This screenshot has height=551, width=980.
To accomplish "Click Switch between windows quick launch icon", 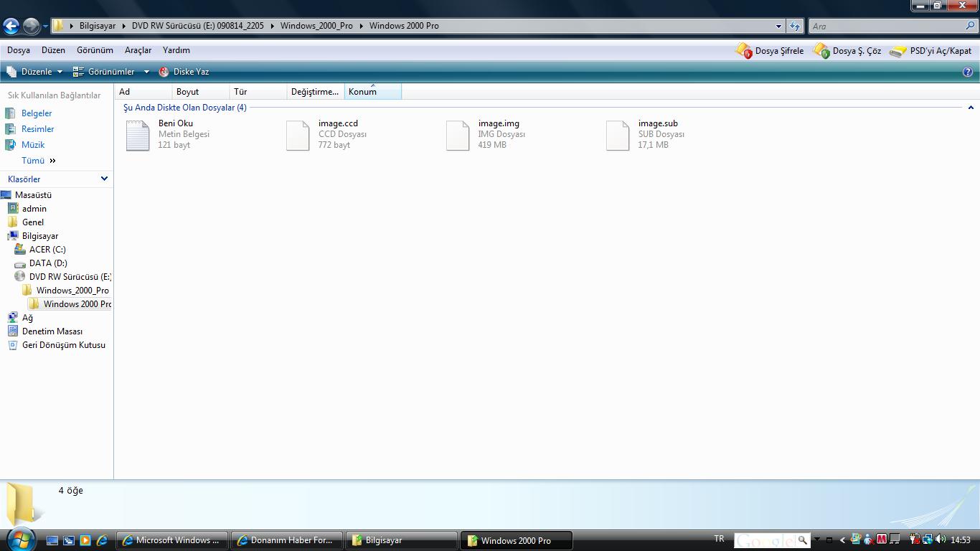I will pos(69,540).
